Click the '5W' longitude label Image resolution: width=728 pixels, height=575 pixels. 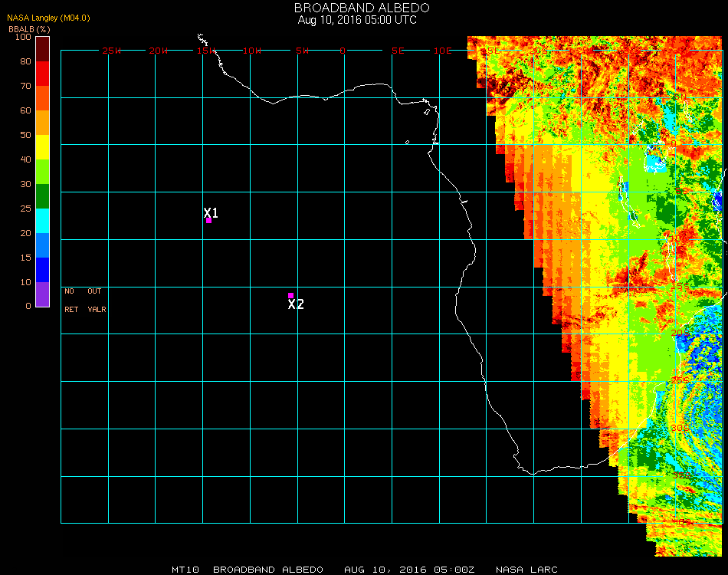coord(302,51)
